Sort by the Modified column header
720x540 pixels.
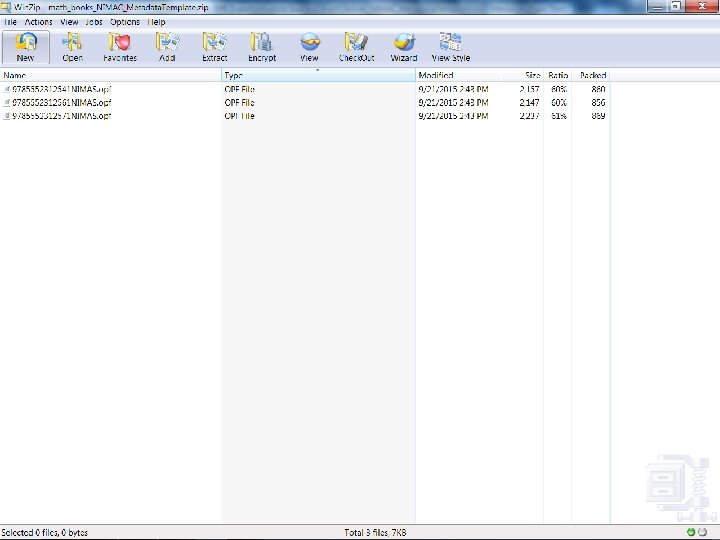[x=458, y=75]
